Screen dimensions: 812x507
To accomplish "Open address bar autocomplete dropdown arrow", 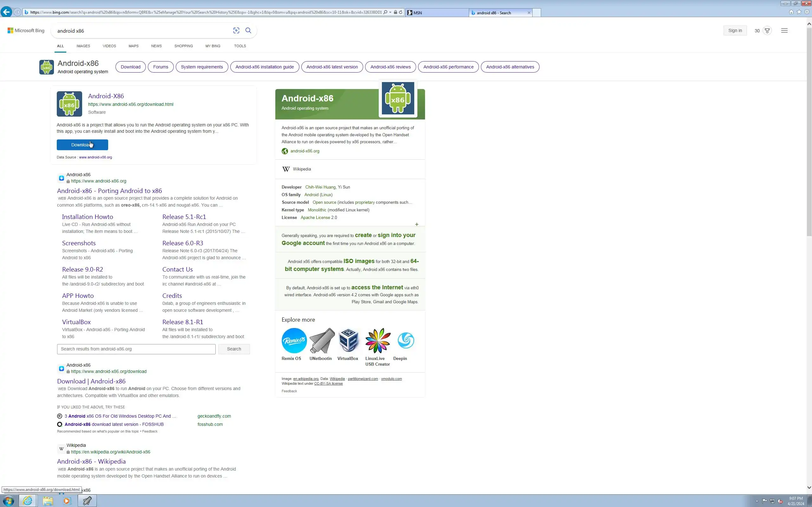I will [390, 12].
